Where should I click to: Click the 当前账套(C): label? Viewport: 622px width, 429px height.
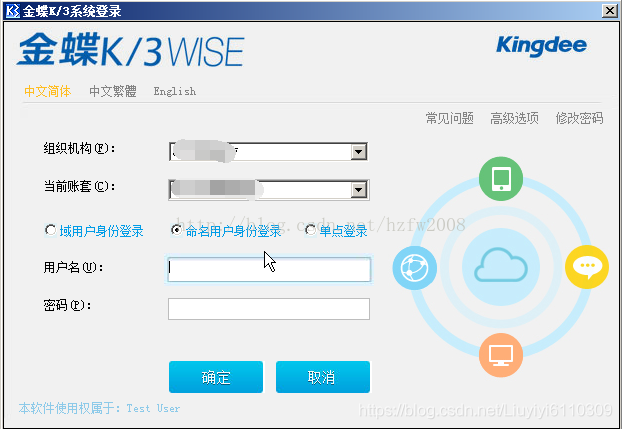(x=79, y=186)
